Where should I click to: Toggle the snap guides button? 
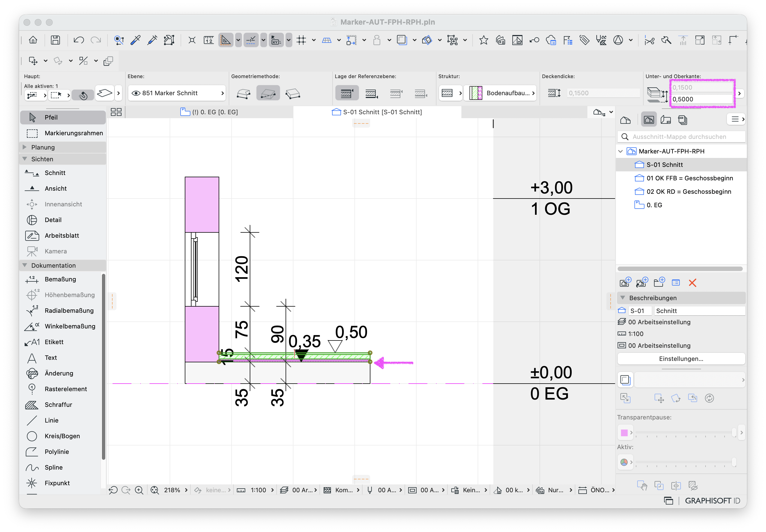click(x=251, y=40)
